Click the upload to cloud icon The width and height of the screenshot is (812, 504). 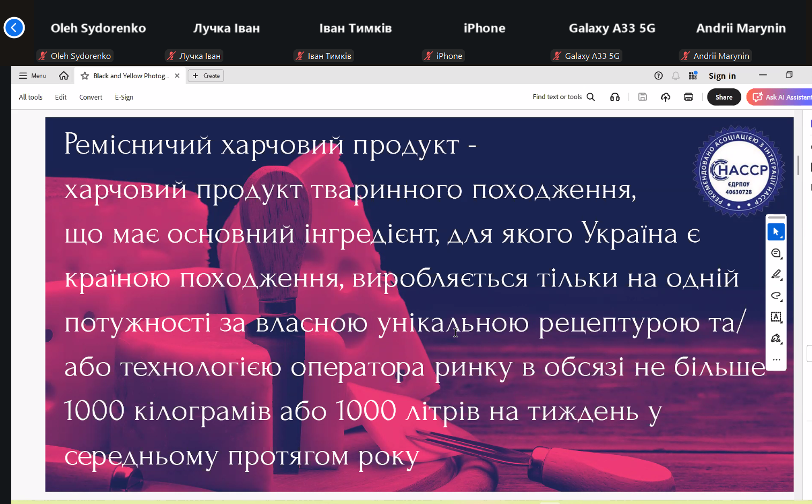(x=665, y=97)
